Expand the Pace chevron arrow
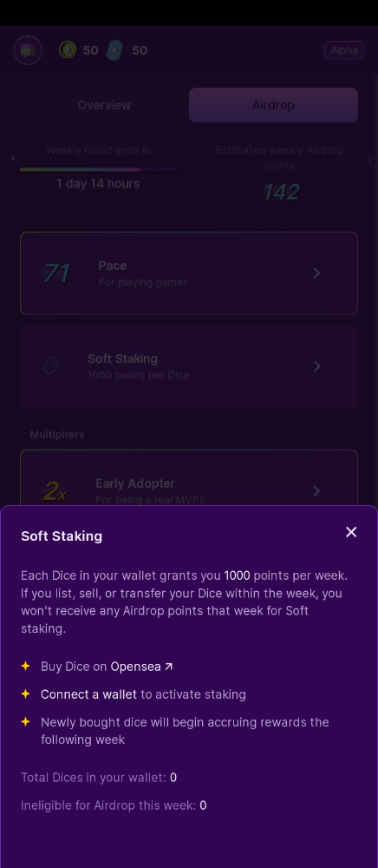Image resolution: width=378 pixels, height=868 pixels. point(316,273)
